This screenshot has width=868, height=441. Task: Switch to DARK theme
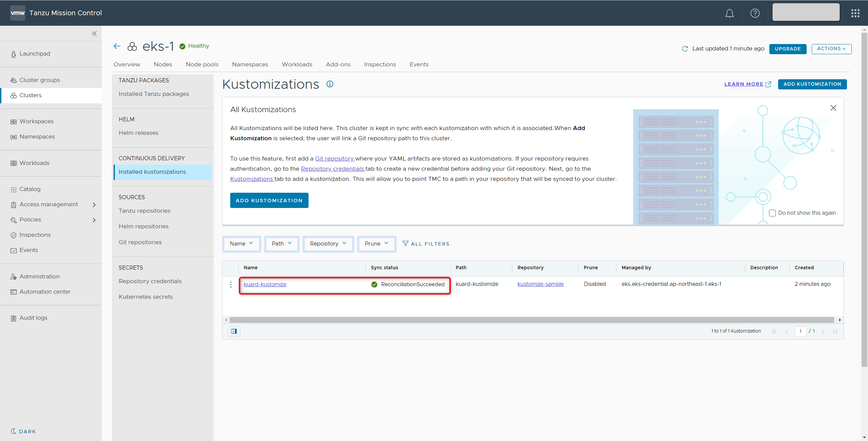[23, 431]
